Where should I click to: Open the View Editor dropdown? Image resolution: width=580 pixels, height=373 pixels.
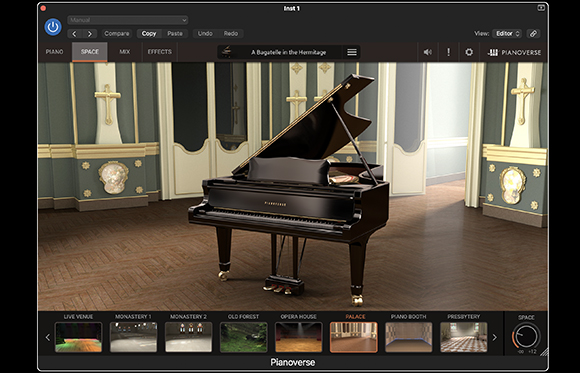507,34
